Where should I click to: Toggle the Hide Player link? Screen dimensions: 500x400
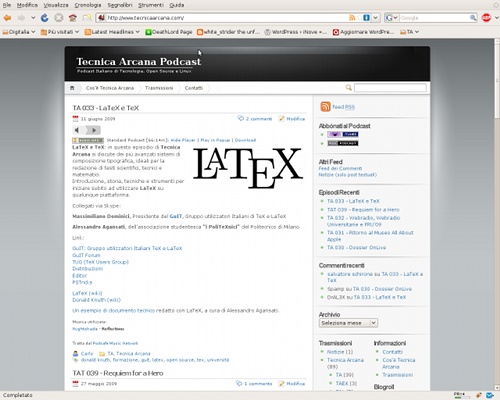pos(183,140)
